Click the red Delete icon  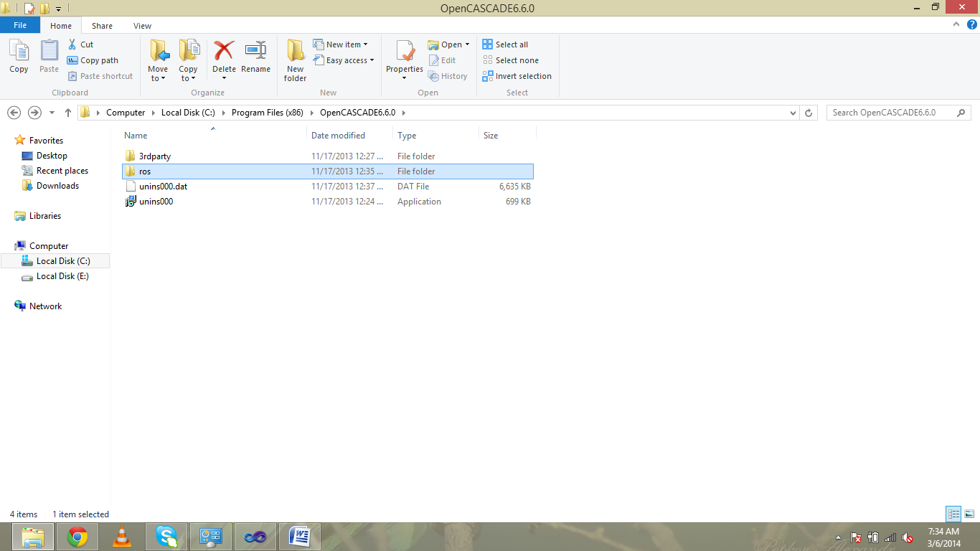coord(224,50)
